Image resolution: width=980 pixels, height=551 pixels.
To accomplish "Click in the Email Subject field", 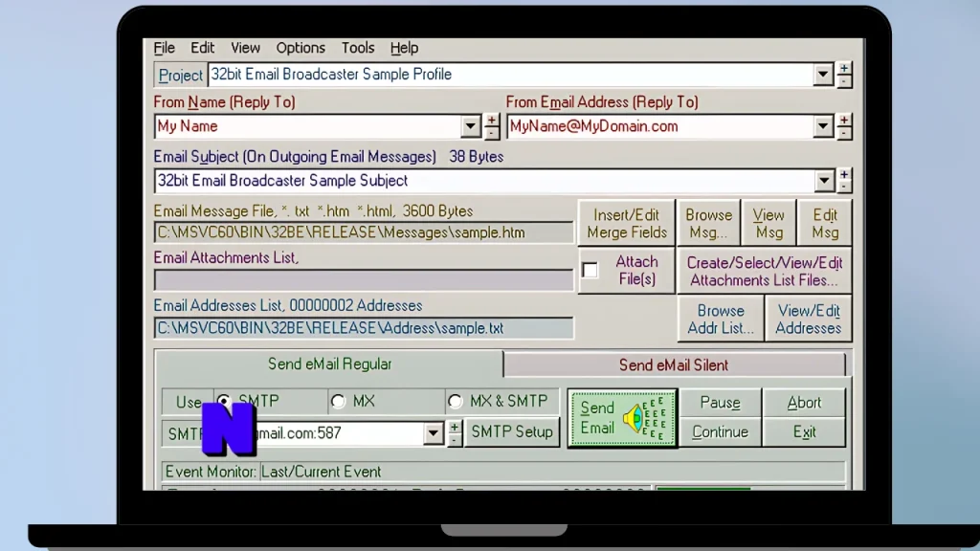I will (x=484, y=181).
